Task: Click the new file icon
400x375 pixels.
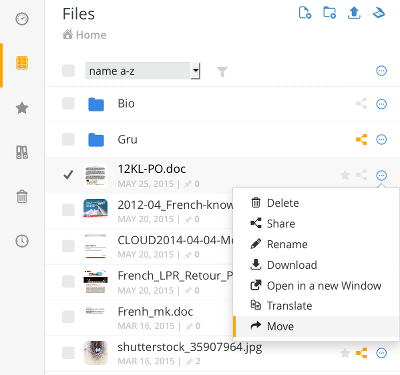Action: [305, 13]
